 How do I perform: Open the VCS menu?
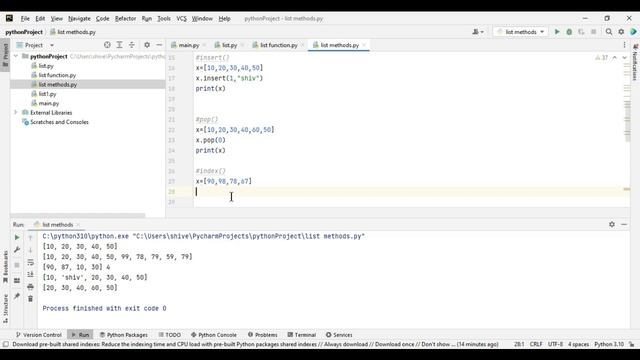181,18
